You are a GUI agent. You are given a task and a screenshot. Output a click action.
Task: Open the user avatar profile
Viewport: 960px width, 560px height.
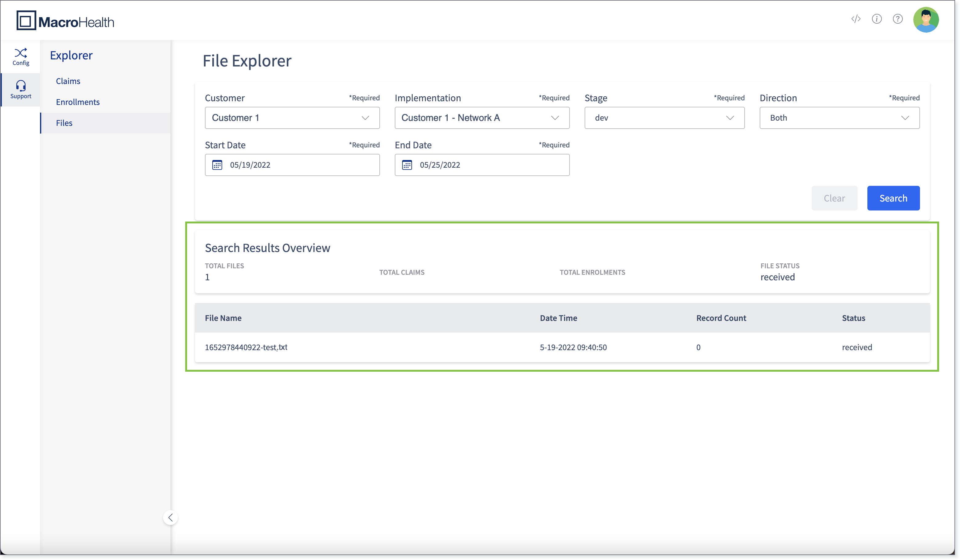pos(926,19)
